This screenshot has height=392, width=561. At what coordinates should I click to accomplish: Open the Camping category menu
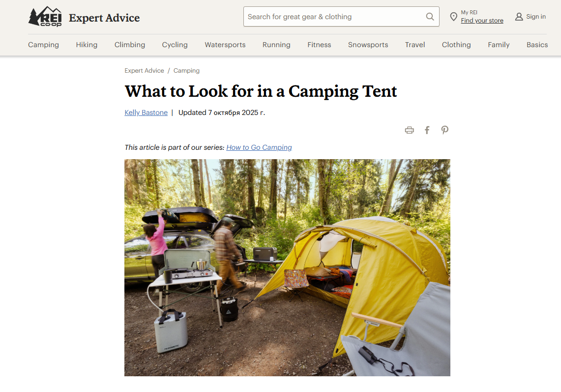pos(43,45)
